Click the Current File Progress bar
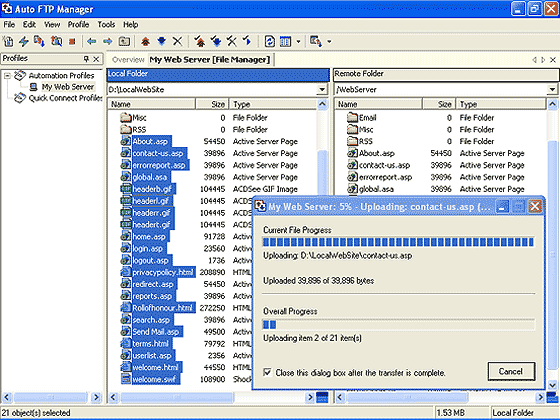The height and width of the screenshot is (420, 560). tap(398, 242)
